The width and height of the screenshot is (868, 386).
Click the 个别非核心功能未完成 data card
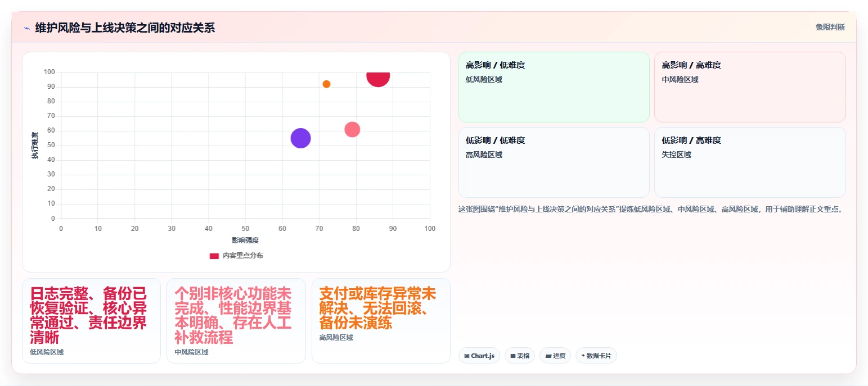pyautogui.click(x=236, y=321)
